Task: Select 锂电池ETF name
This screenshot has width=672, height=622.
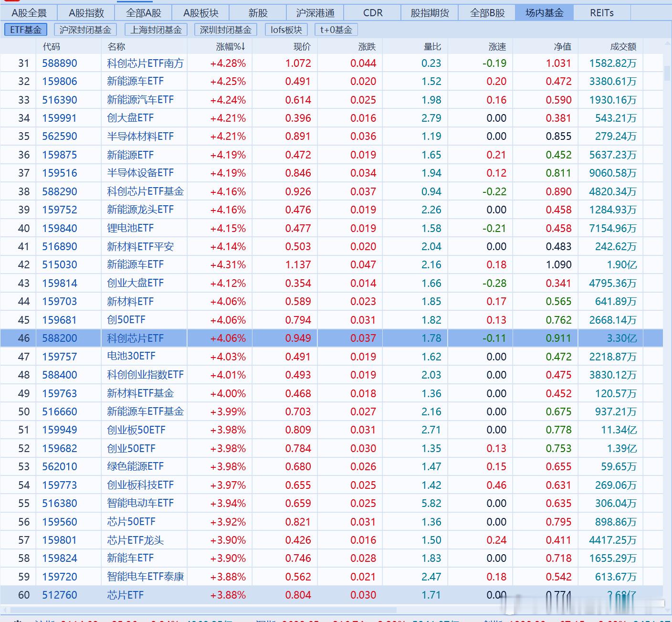Action: pyautogui.click(x=130, y=228)
